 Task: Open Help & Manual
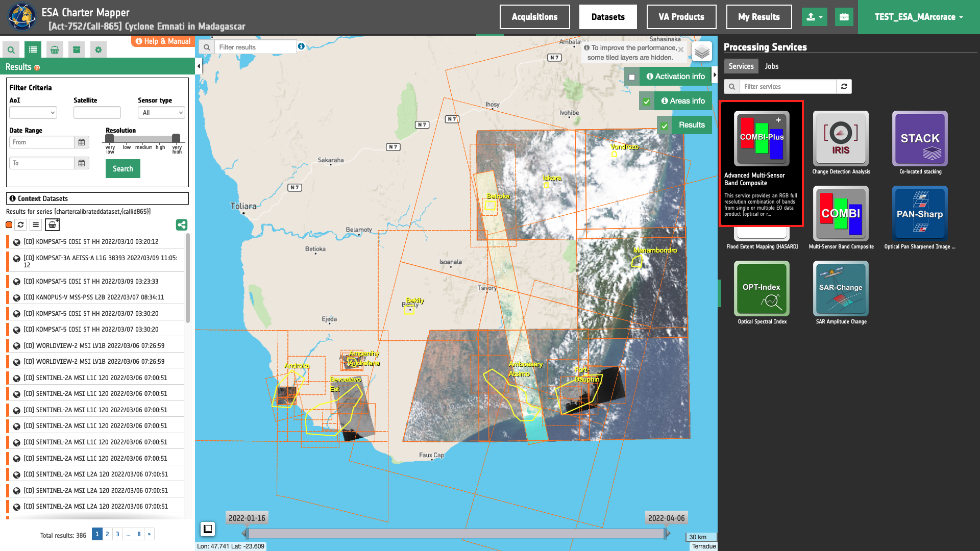pyautogui.click(x=163, y=41)
